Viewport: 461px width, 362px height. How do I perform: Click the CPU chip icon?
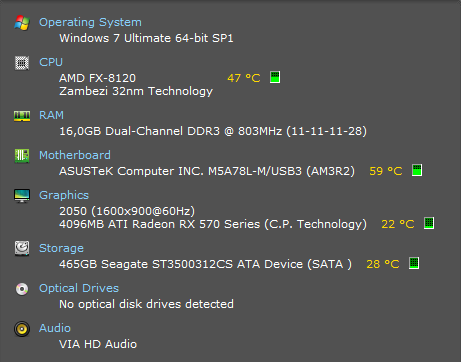point(22,63)
